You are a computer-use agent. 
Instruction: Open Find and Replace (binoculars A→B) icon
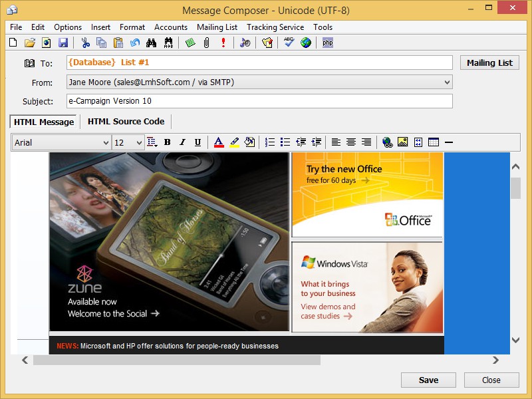[x=168, y=43]
